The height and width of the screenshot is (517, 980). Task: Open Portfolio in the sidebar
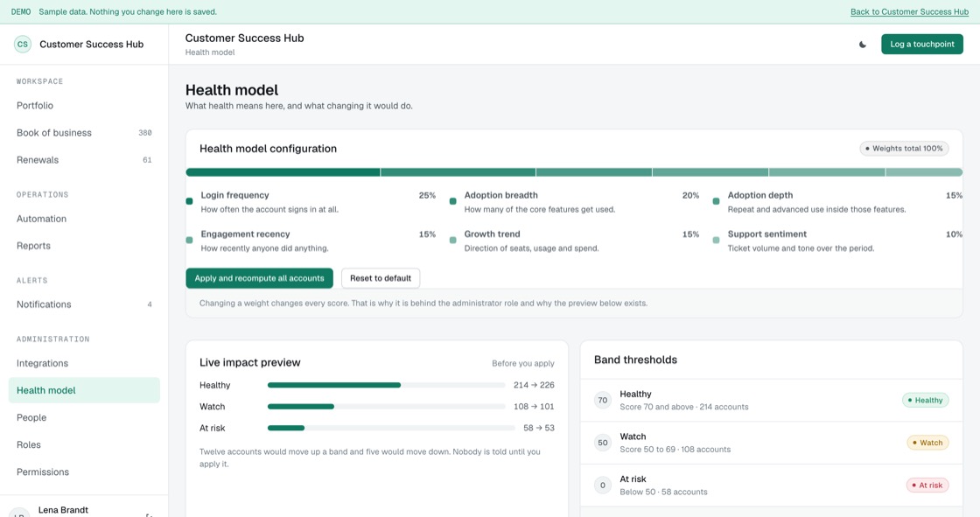[84, 106]
